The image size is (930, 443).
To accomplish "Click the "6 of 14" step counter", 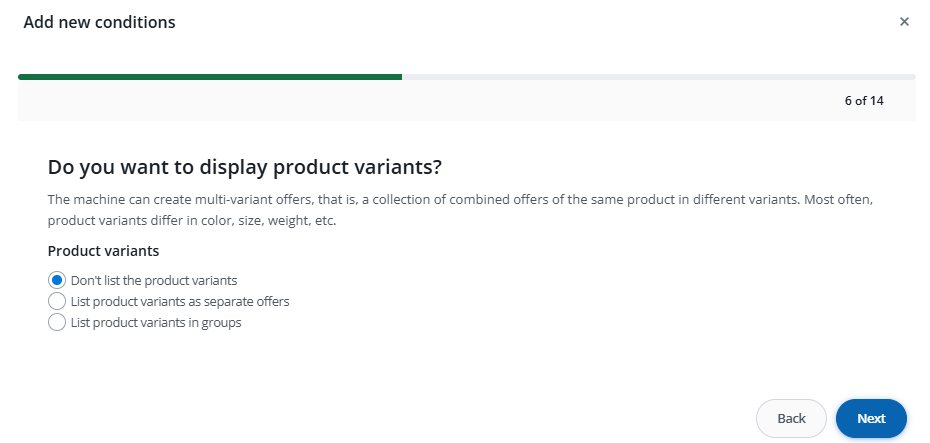I will (863, 100).
